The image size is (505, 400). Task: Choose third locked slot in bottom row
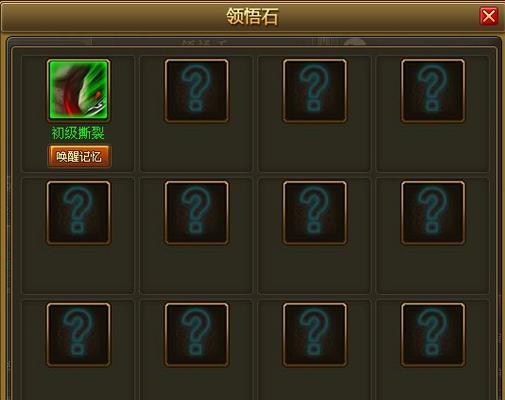315,335
